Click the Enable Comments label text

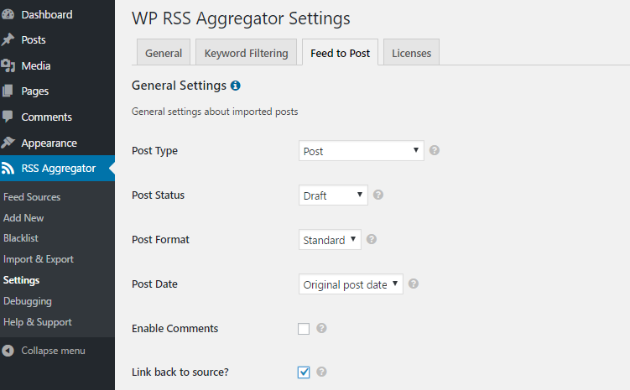(x=175, y=328)
